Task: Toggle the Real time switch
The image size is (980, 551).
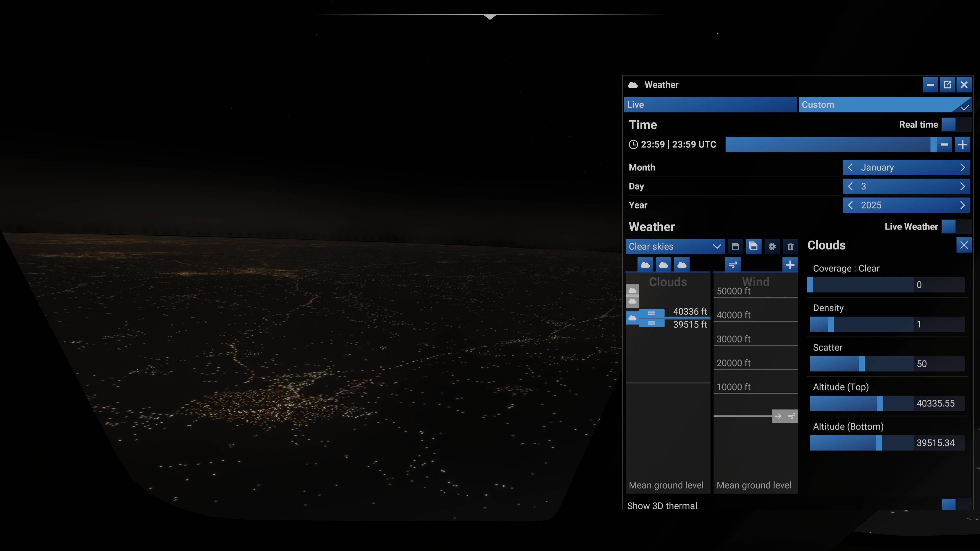Action: click(956, 124)
